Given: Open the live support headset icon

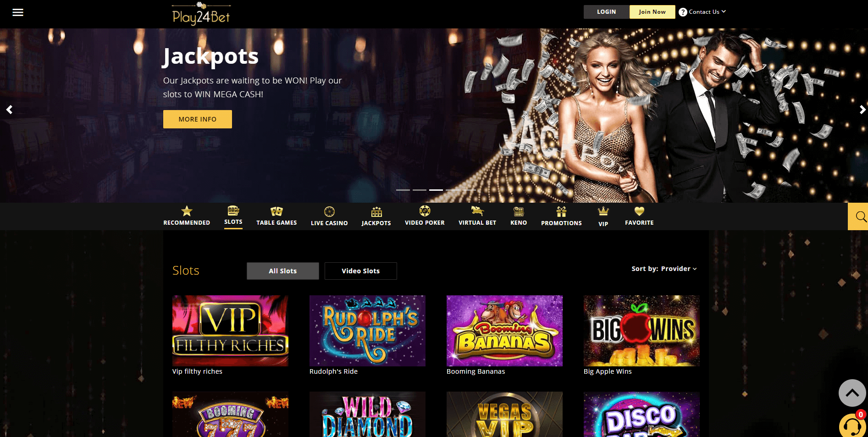Looking at the screenshot, I should (x=852, y=426).
